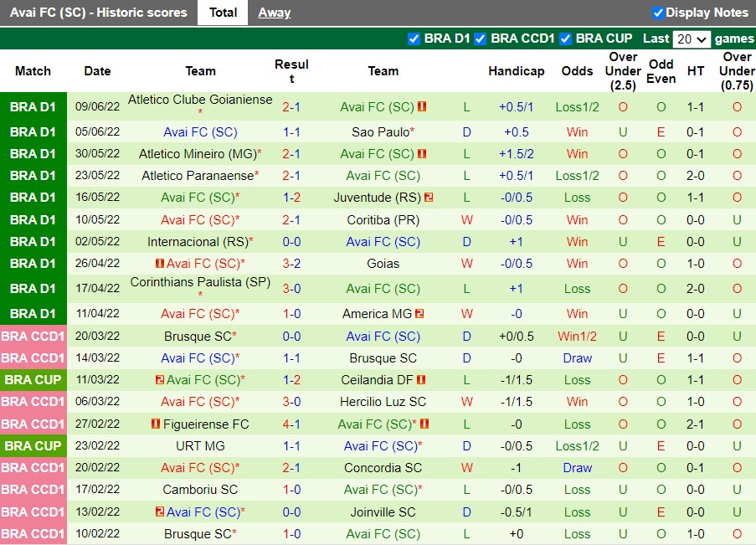Click the 3-2 result against Goias

[291, 264]
